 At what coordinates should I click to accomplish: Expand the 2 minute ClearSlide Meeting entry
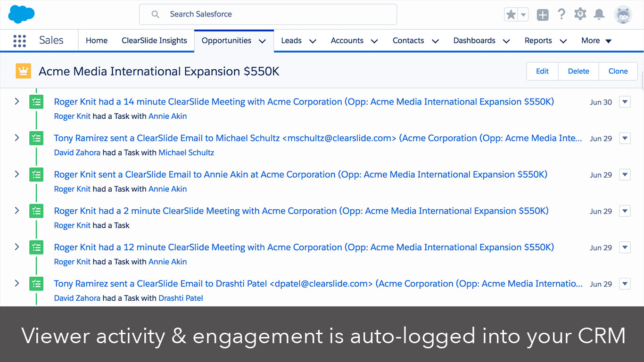coord(17,211)
